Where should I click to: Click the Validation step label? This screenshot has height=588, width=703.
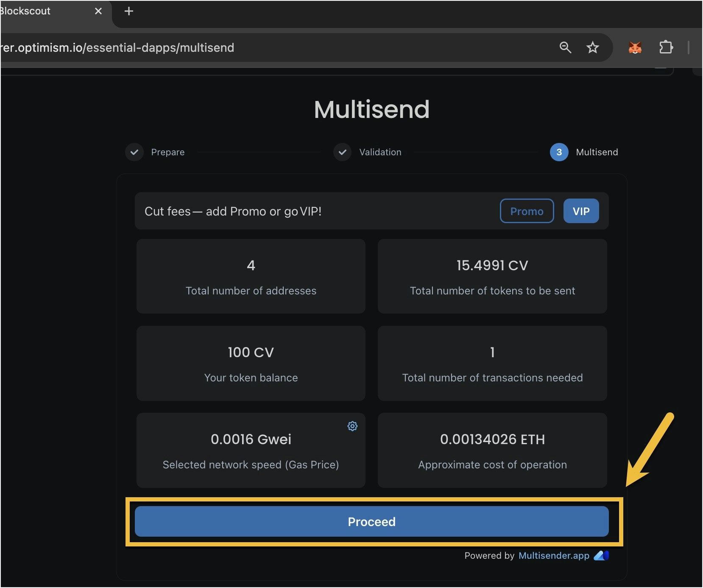[380, 152]
